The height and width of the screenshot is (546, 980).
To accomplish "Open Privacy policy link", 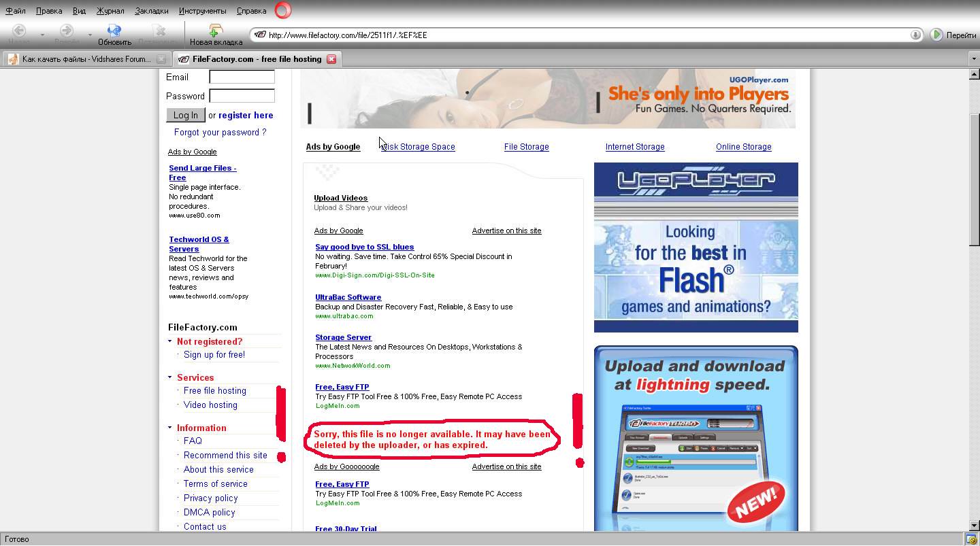I will click(x=210, y=498).
